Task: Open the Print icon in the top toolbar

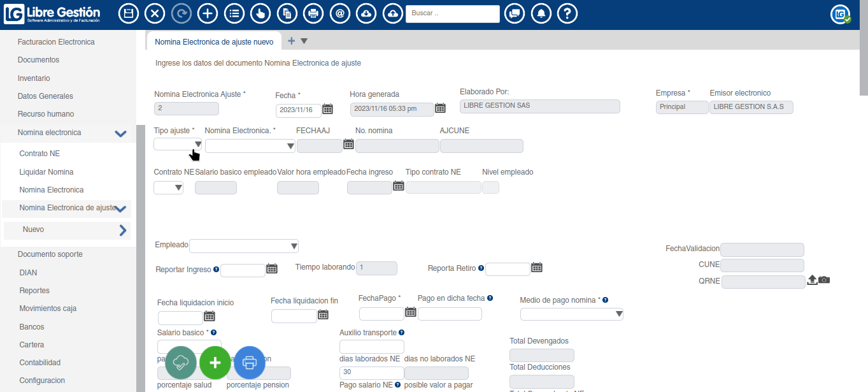Action: [x=313, y=13]
